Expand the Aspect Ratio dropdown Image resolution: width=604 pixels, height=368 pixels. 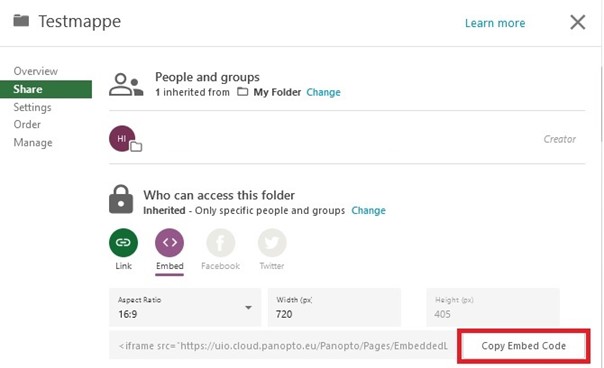pos(185,307)
